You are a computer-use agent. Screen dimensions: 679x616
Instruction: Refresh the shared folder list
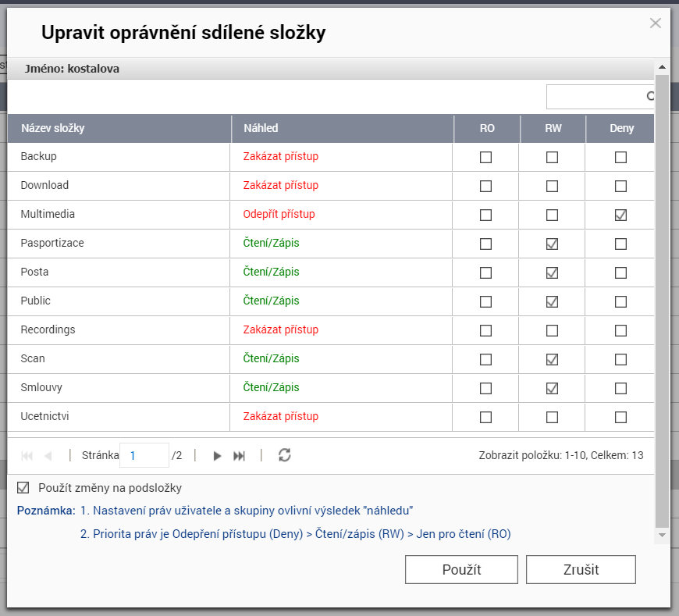click(x=285, y=455)
